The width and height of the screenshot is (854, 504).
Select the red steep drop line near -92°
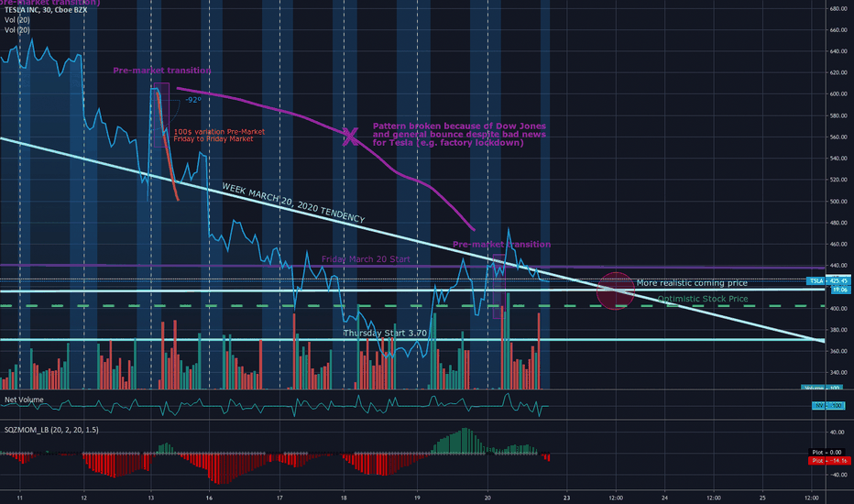tap(167, 148)
